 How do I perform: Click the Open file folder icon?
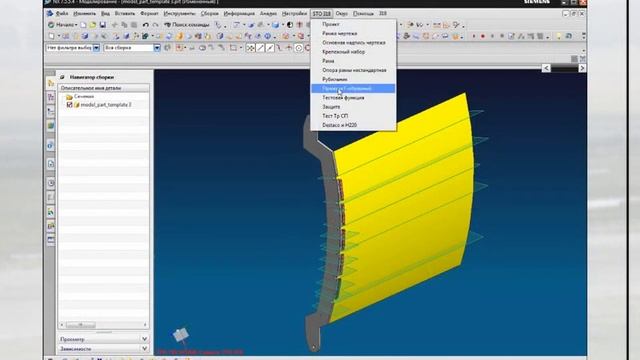point(93,25)
